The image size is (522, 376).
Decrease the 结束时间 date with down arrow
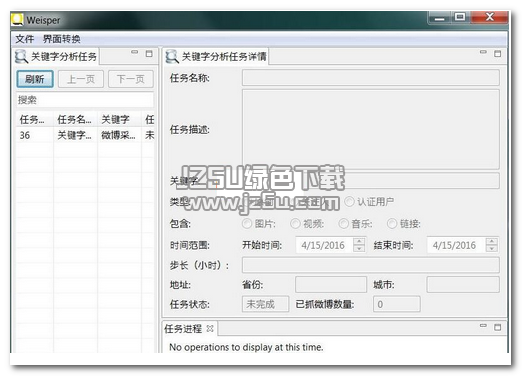point(492,248)
